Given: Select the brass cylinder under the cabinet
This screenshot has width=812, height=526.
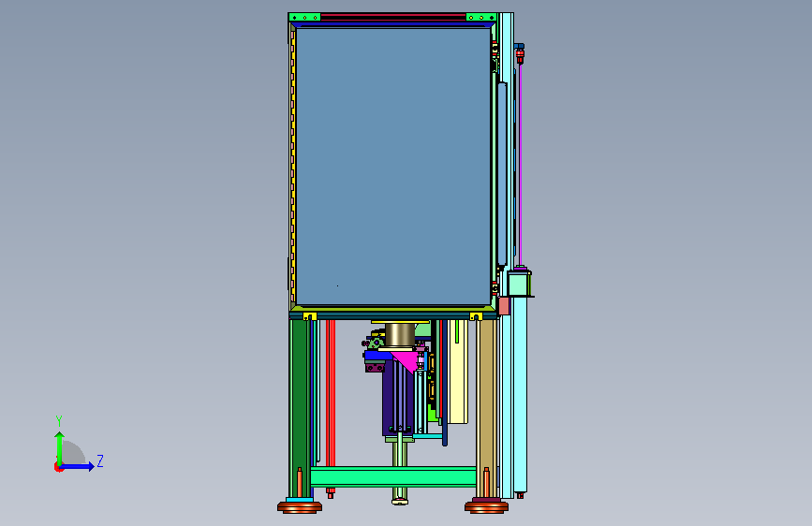Looking at the screenshot, I should click(x=400, y=335).
